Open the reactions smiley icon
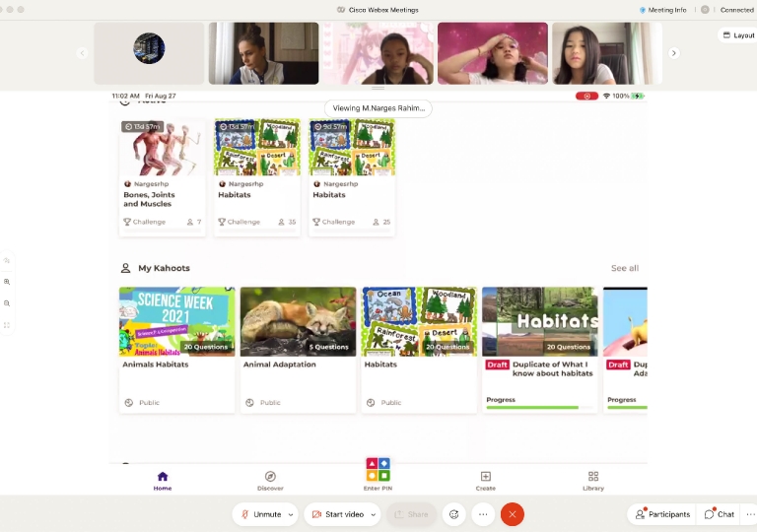Viewport: 757px width, 532px height. point(453,514)
